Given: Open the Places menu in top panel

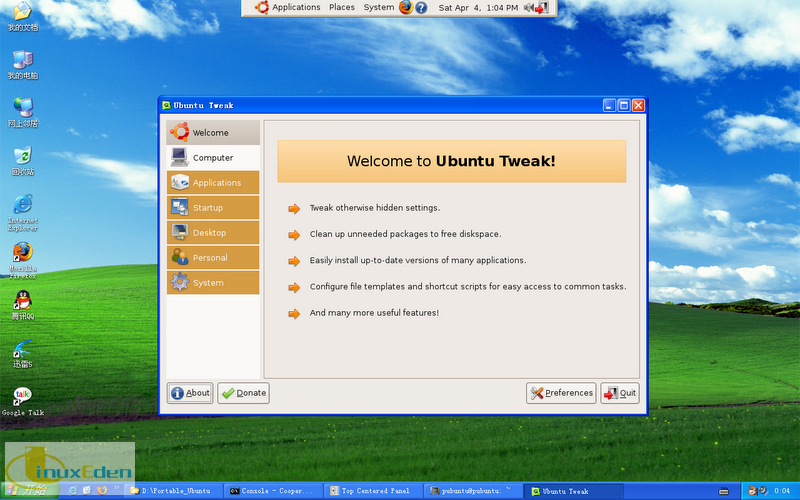Looking at the screenshot, I should click(342, 7).
